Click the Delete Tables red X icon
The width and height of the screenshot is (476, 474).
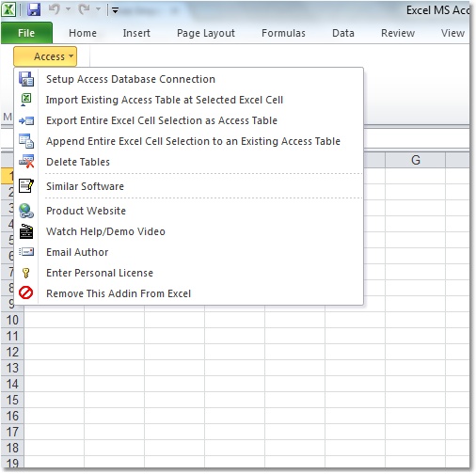pyautogui.click(x=26, y=162)
